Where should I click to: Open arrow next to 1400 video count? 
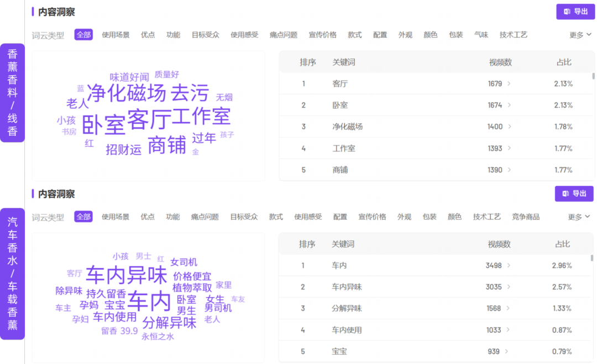510,126
